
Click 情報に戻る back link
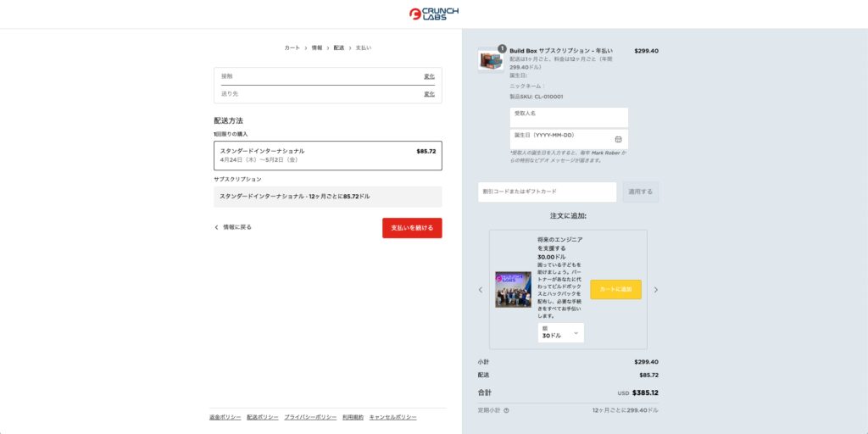(x=233, y=227)
